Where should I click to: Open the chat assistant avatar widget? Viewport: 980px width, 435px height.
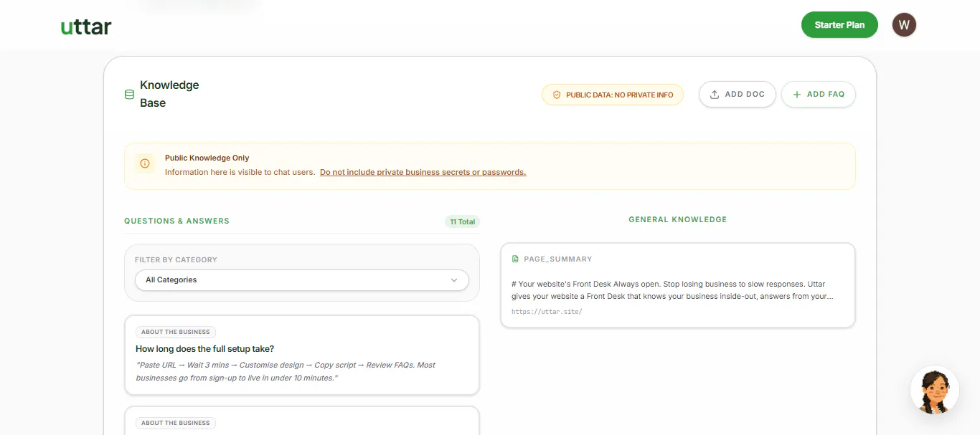point(935,391)
